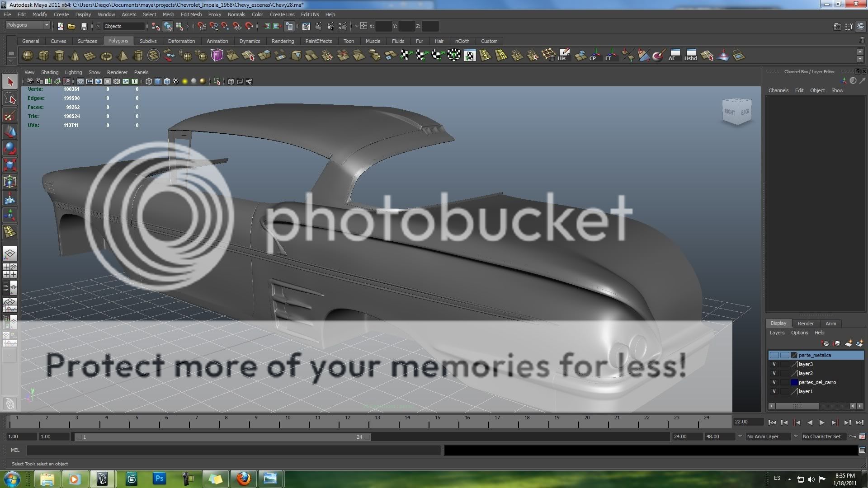This screenshot has height=488, width=868.
Task: Open the Create UVs menu
Action: tap(282, 14)
